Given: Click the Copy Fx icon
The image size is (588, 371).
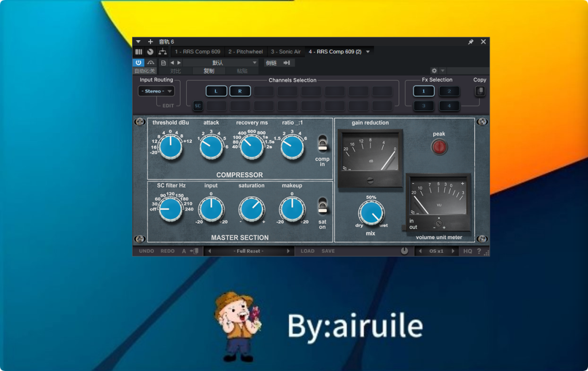Looking at the screenshot, I should 480,91.
